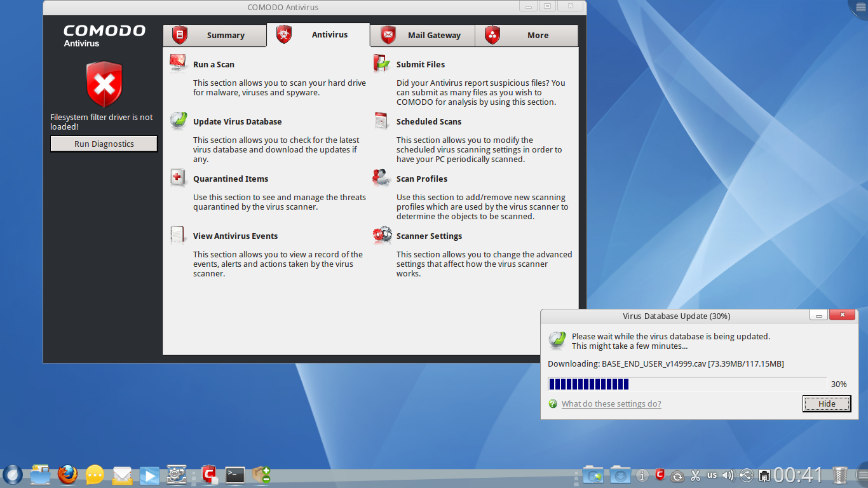Hide the Virus Database Update dialog
The height and width of the screenshot is (488, 868).
point(827,403)
